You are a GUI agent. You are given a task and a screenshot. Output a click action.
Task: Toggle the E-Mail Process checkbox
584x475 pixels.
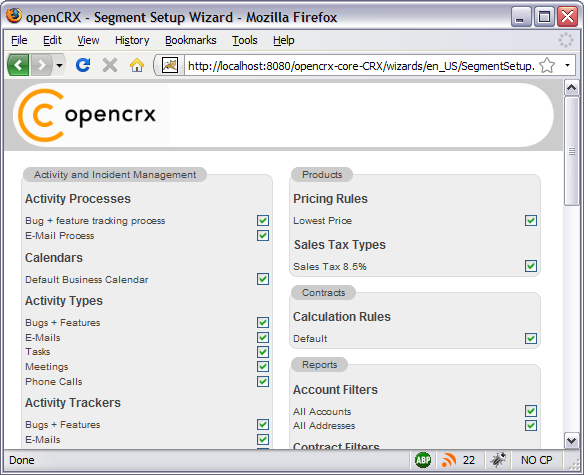click(263, 235)
